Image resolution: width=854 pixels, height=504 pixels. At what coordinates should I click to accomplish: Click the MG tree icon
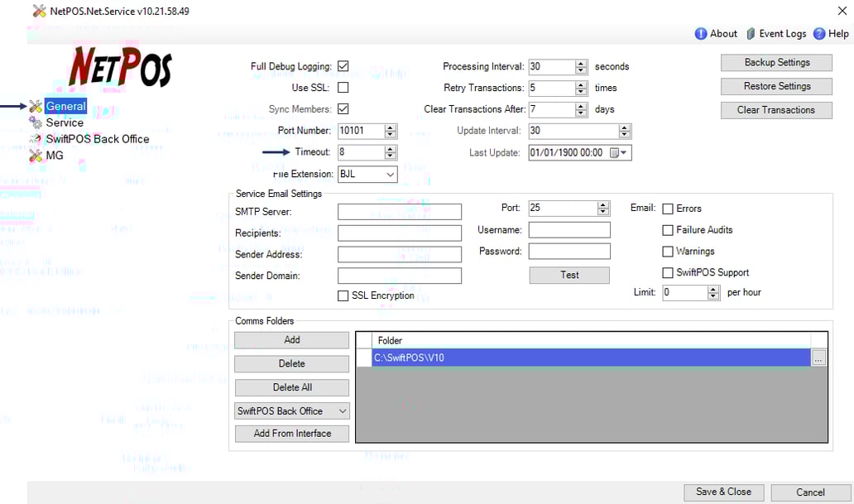[36, 156]
